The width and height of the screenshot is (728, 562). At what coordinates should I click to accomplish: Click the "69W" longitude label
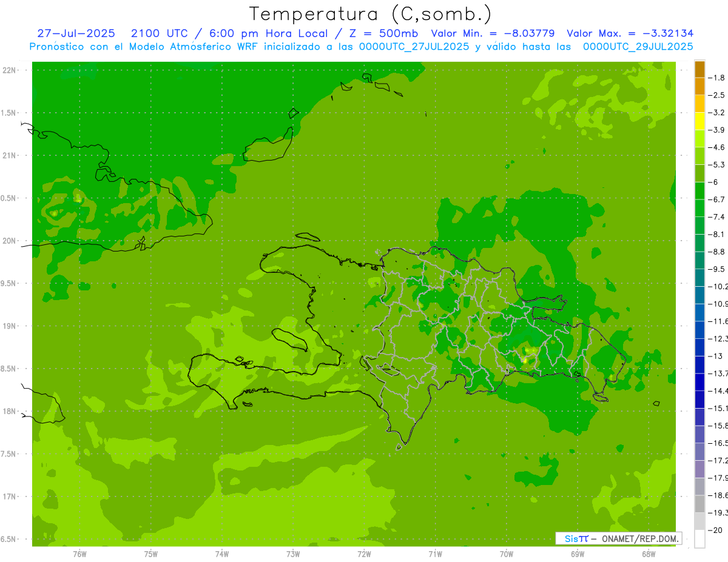click(578, 554)
